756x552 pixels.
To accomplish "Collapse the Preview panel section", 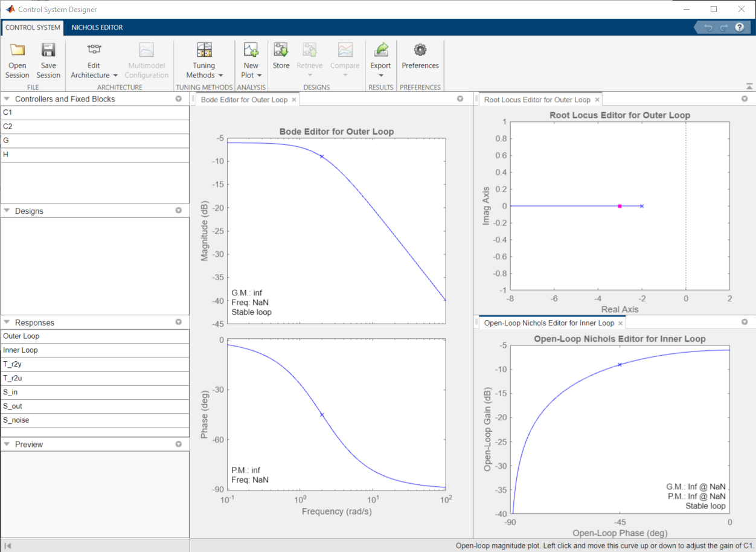I will pos(7,444).
